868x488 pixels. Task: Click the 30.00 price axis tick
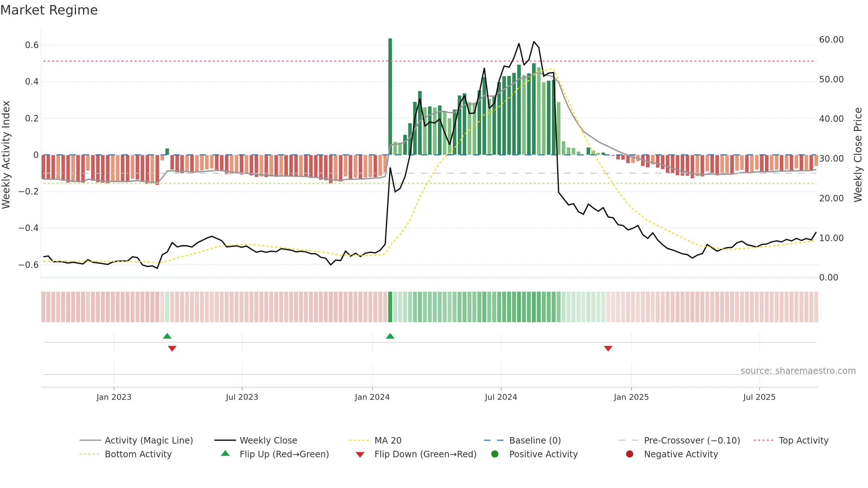(x=831, y=159)
